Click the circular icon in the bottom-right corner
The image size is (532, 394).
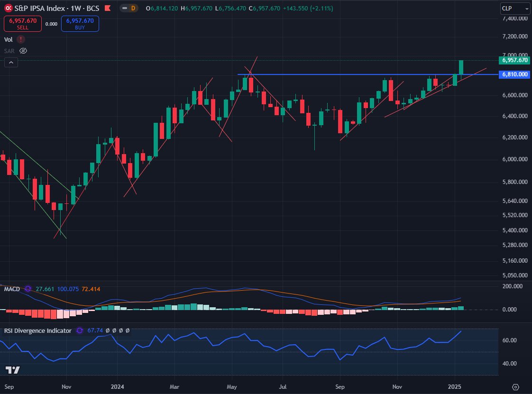tap(515, 386)
